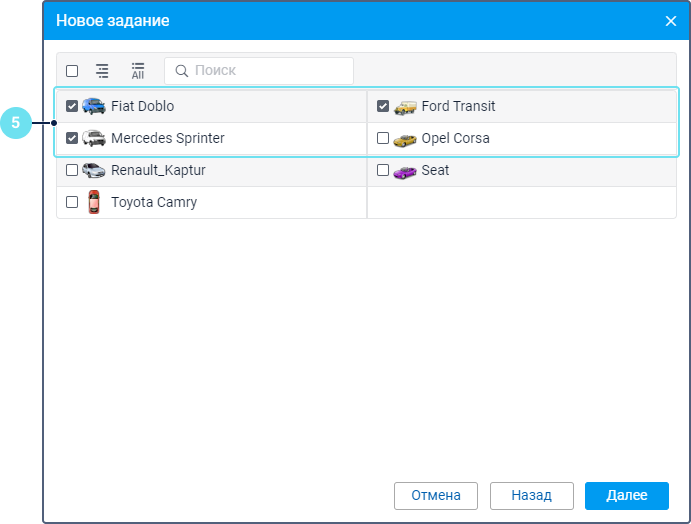The image size is (691, 524).
Task: Uncheck the Fiat Doblo checkbox
Action: point(72,106)
